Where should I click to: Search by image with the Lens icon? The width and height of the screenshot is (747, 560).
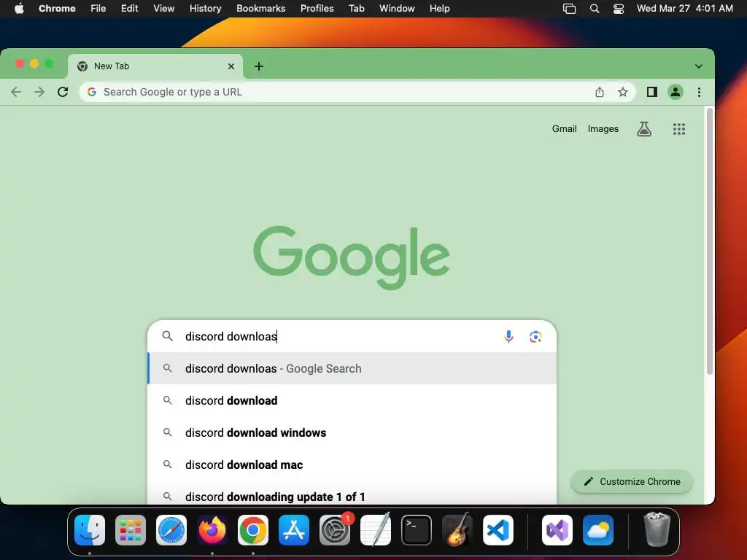(x=535, y=337)
